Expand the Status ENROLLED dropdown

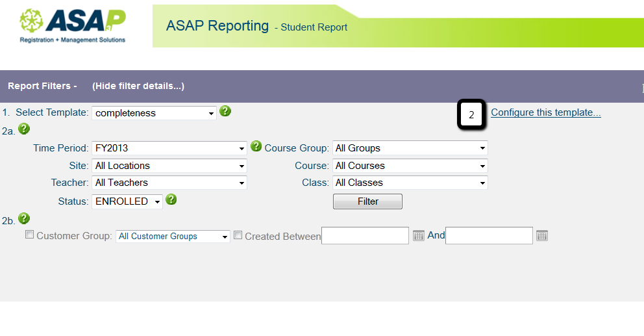pyautogui.click(x=127, y=201)
